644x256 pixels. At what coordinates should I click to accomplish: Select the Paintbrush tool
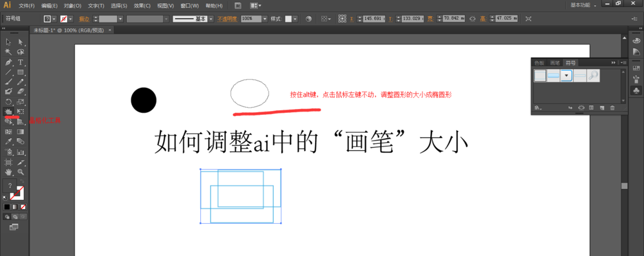(x=8, y=81)
